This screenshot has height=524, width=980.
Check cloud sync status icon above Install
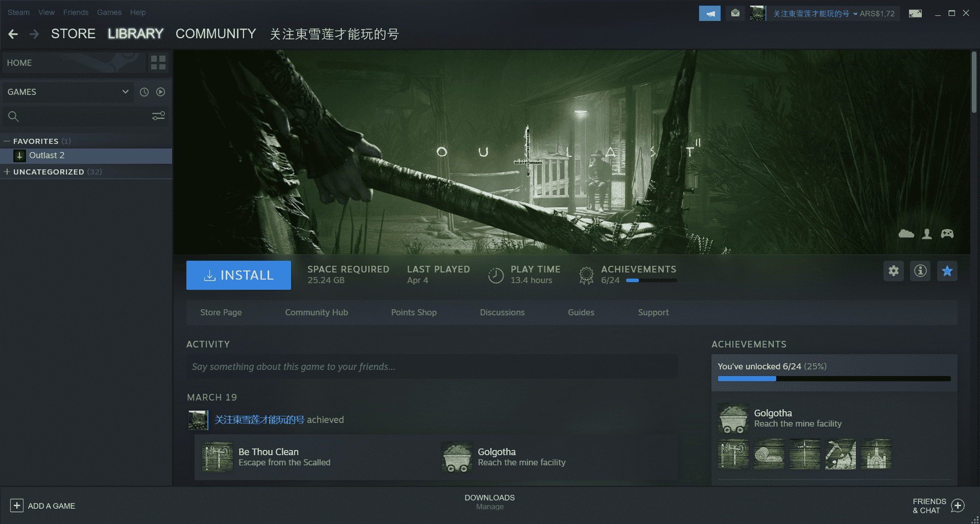(906, 233)
